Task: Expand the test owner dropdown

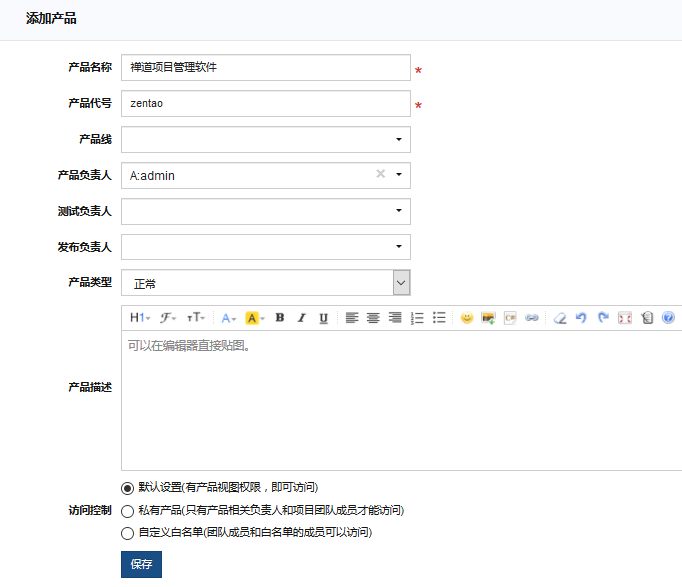Action: (x=265, y=211)
